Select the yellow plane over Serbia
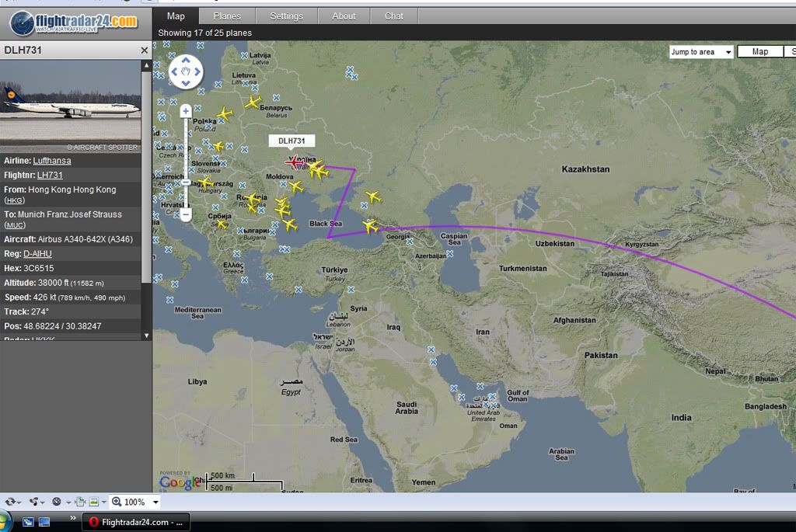 [x=222, y=224]
